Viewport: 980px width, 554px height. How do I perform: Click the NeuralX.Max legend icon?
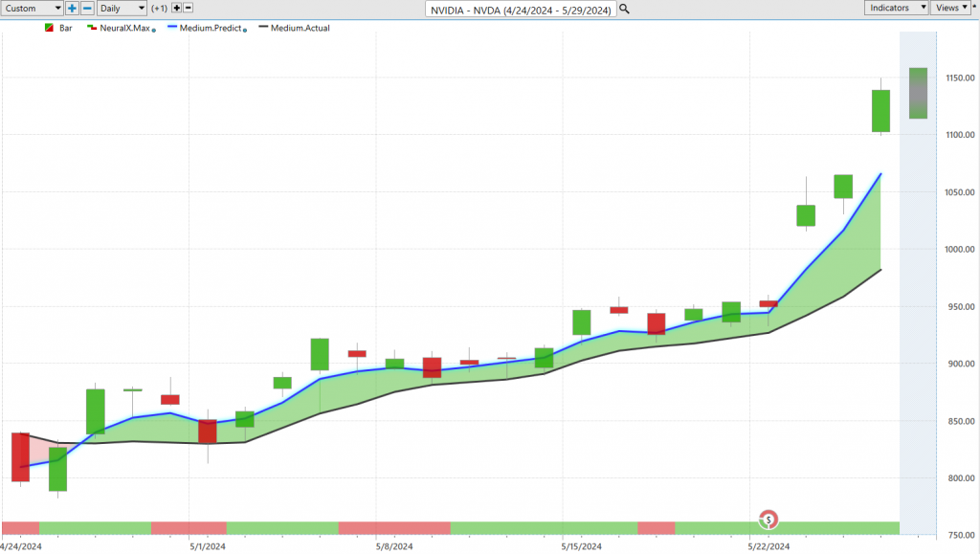[x=92, y=28]
